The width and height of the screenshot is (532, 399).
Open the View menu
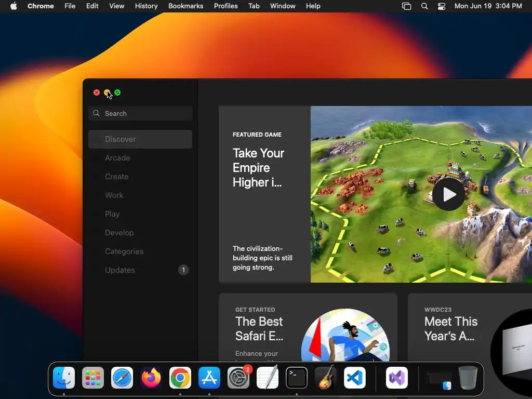coord(117,6)
